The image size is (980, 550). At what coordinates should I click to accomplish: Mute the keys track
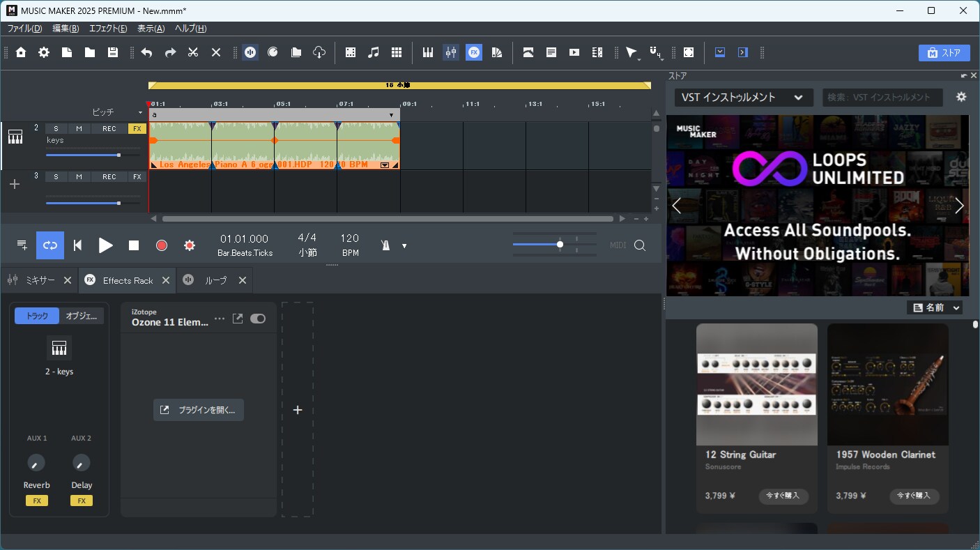point(79,128)
